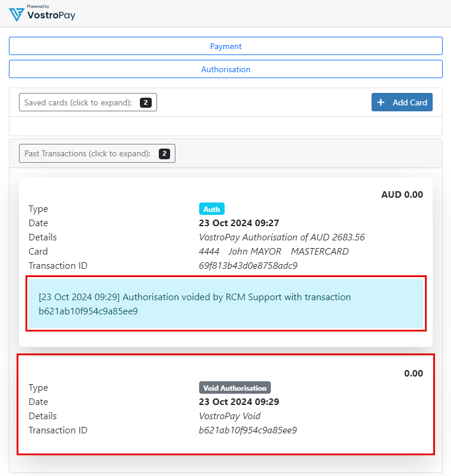Click the VostroPay Authorisation details text
Image resolution: width=451 pixels, height=476 pixels.
tap(282, 237)
